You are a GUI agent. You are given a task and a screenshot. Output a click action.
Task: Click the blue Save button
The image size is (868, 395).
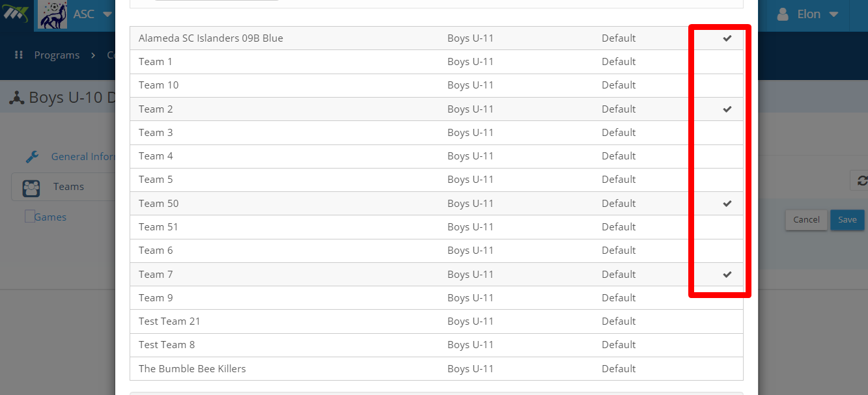(847, 220)
